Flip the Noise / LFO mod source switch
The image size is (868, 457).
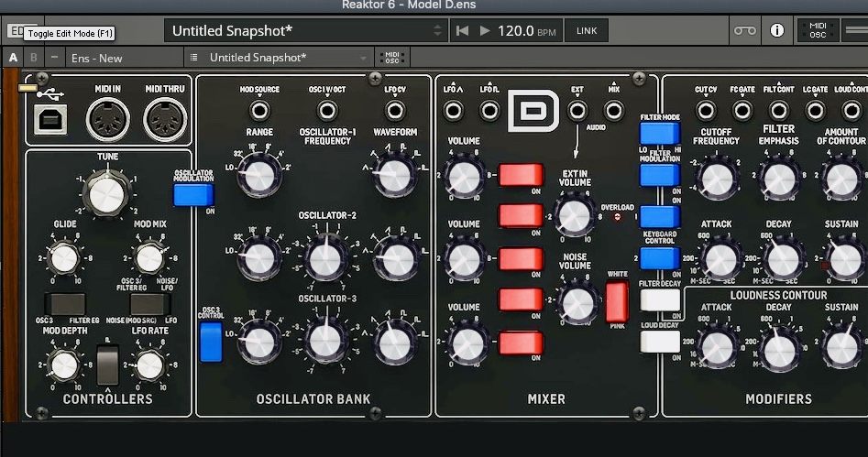(150, 304)
